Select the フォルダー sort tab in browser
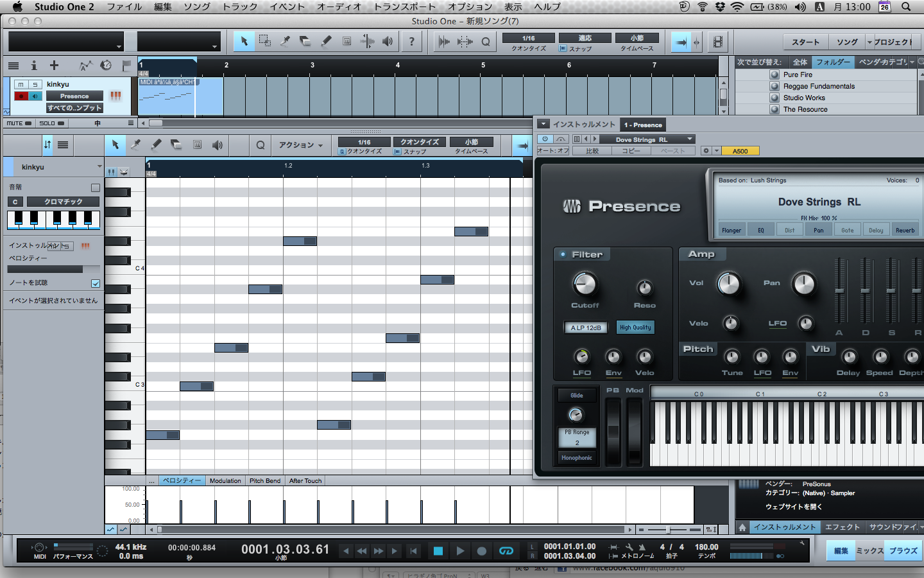 click(833, 62)
